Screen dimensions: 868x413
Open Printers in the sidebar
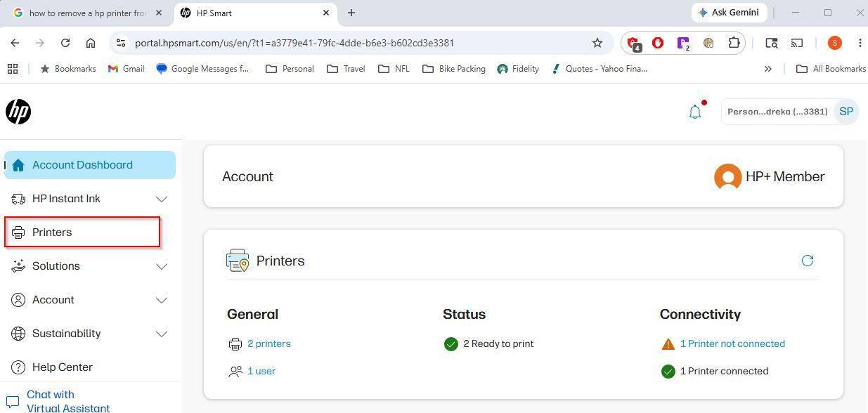pyautogui.click(x=83, y=232)
